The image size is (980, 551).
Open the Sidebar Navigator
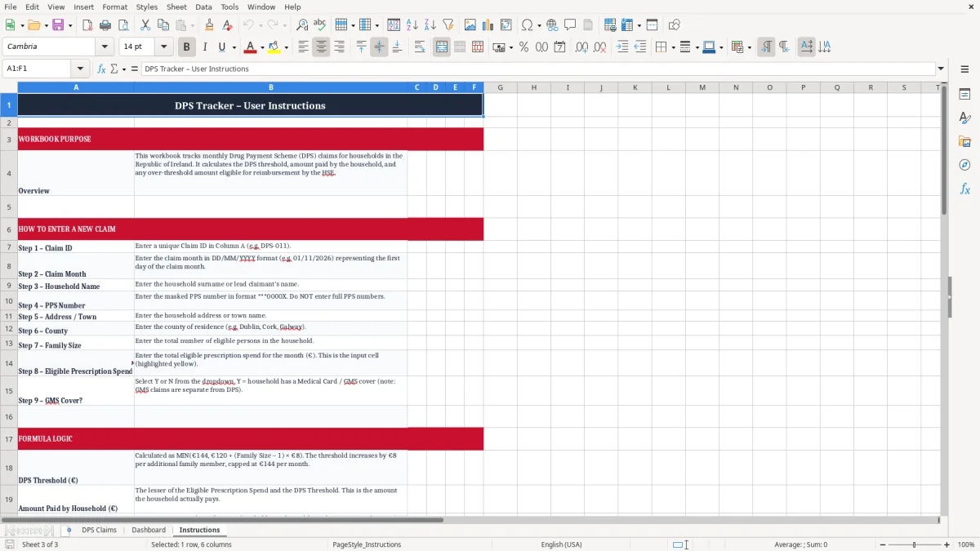(964, 165)
